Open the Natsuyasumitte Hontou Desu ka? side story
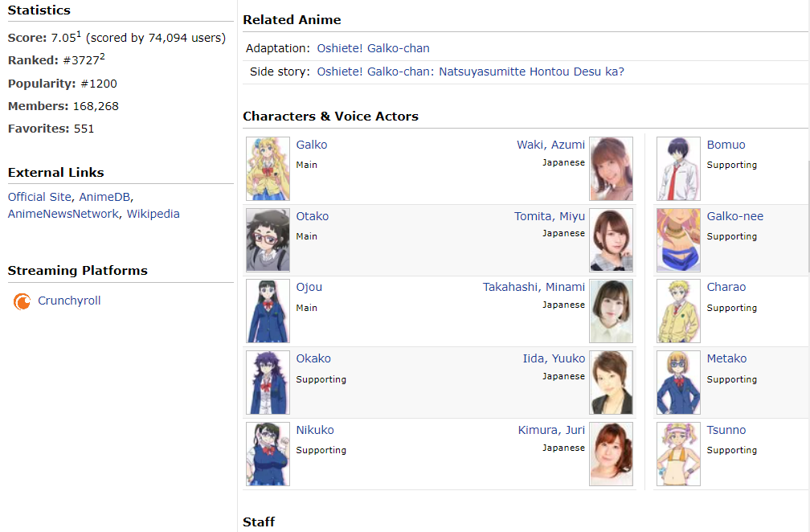 pyautogui.click(x=470, y=72)
